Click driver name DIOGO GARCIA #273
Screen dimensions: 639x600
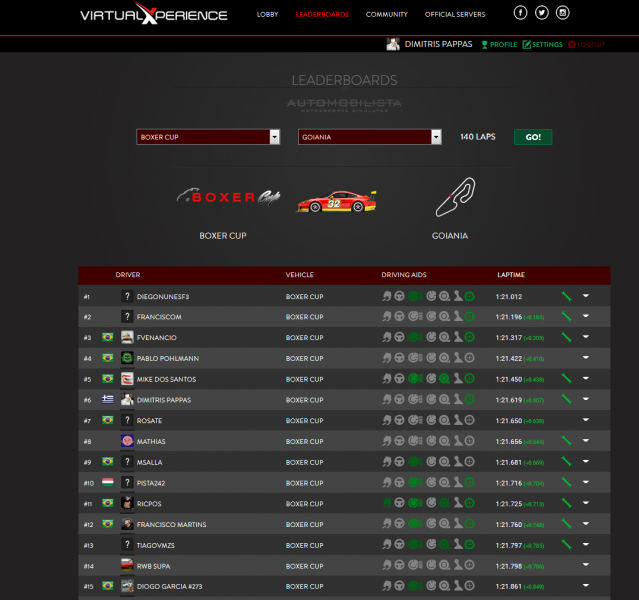coord(169,586)
